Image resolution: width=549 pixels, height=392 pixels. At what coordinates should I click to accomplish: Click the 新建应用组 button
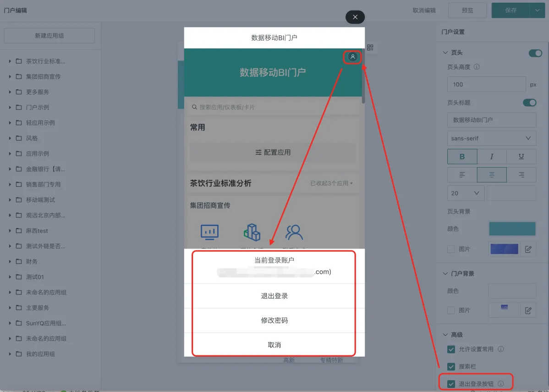(x=49, y=36)
